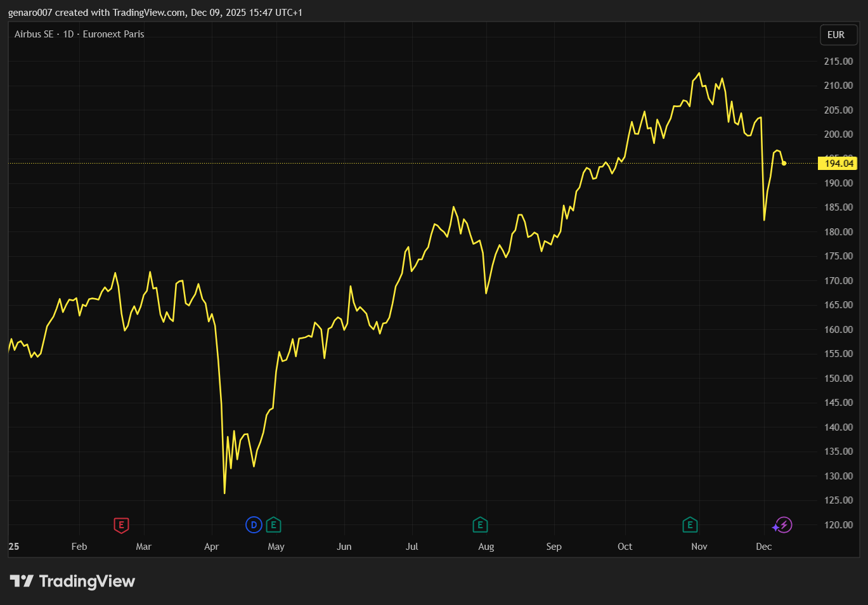Click the Oct label on the time axis
Image resolution: width=868 pixels, height=605 pixels.
pyautogui.click(x=625, y=547)
